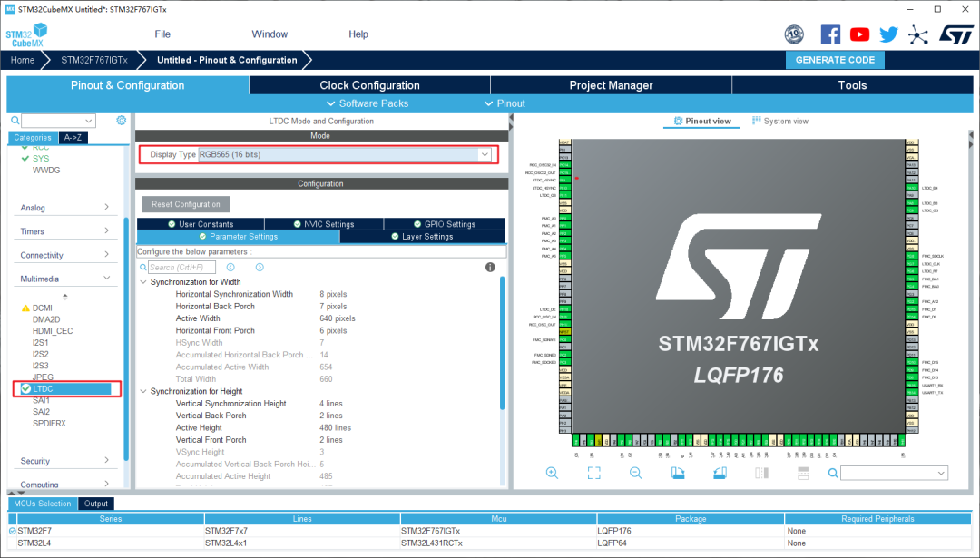
Task: Click the parameter search magnifier icon
Action: pyautogui.click(x=143, y=268)
